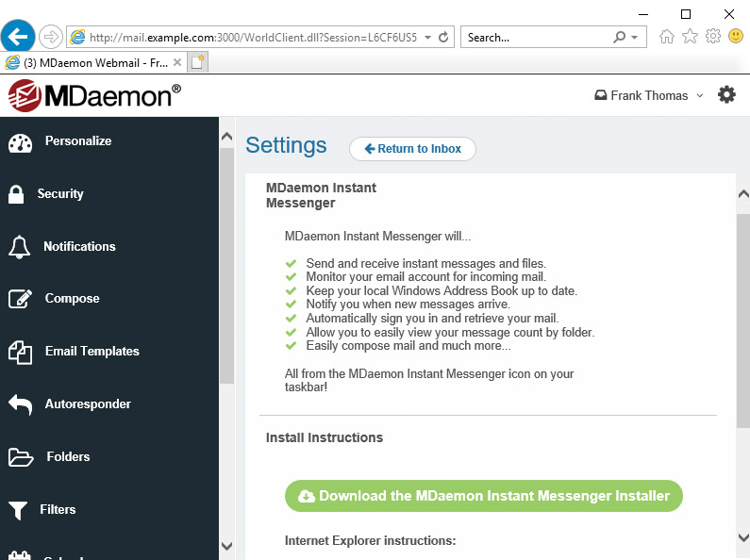Click the Notifications bell icon
Image resolution: width=750 pixels, height=560 pixels.
[x=19, y=247]
